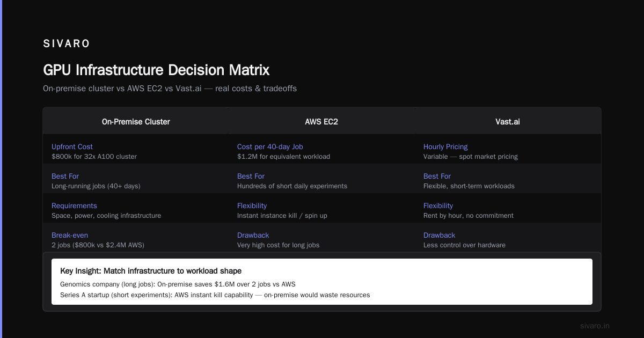The height and width of the screenshot is (338, 644).
Task: Click Drawback label in AWS EC2 column
Action: click(253, 235)
